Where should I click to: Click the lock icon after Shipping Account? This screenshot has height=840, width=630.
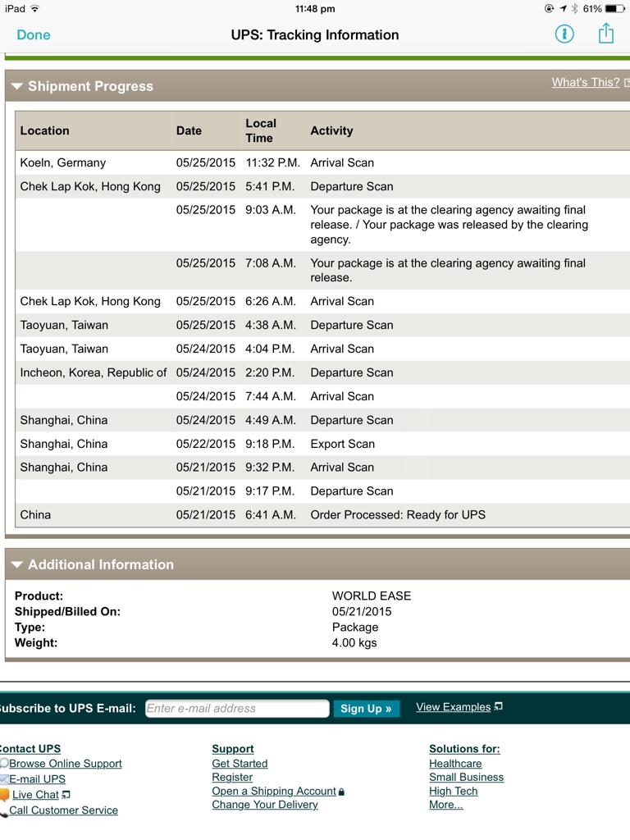point(342,792)
